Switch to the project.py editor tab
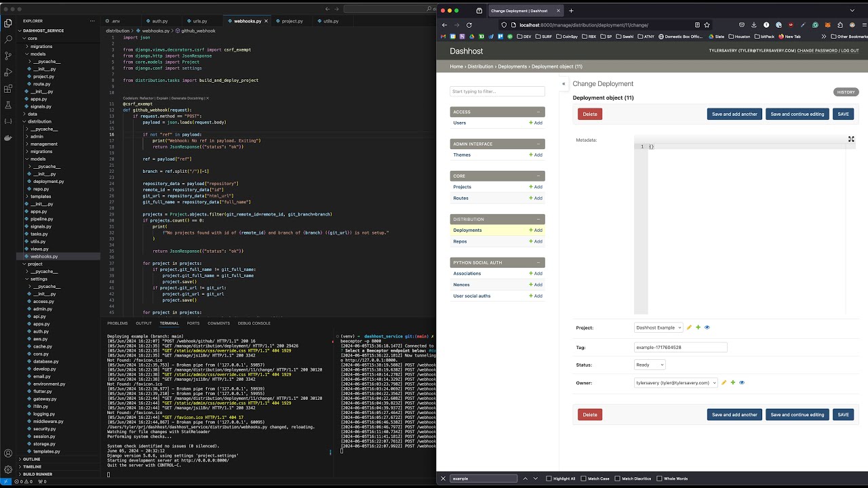 coord(292,21)
